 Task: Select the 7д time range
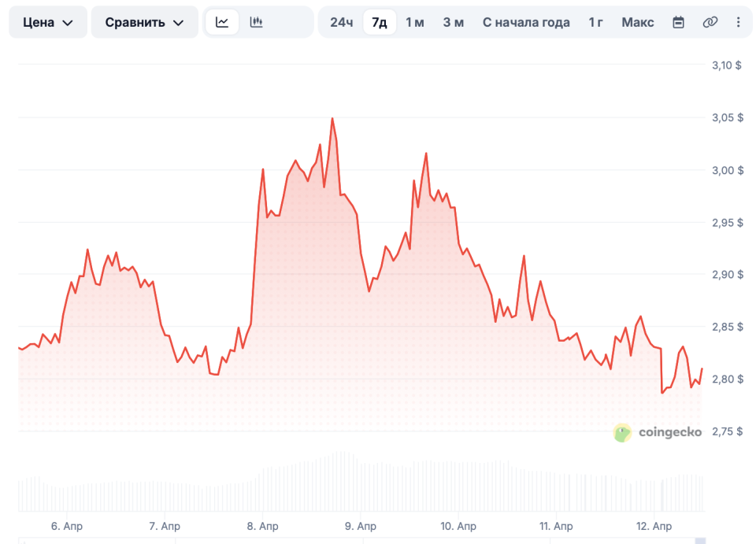pos(380,22)
